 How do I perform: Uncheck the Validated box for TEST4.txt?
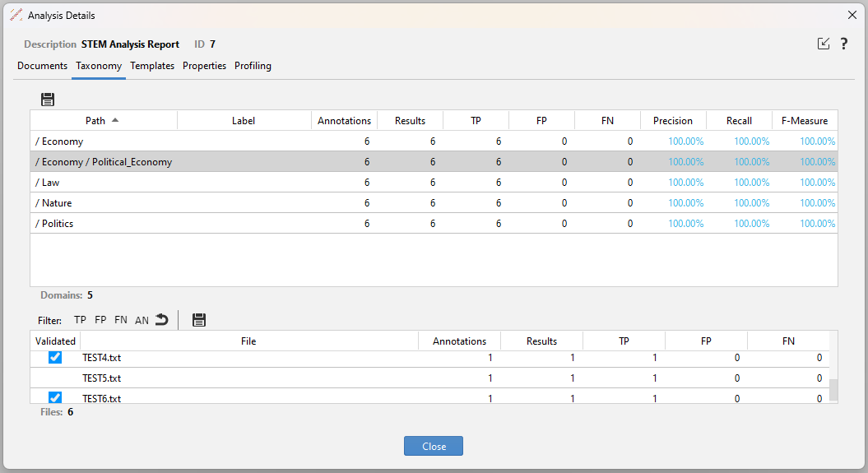[55, 358]
